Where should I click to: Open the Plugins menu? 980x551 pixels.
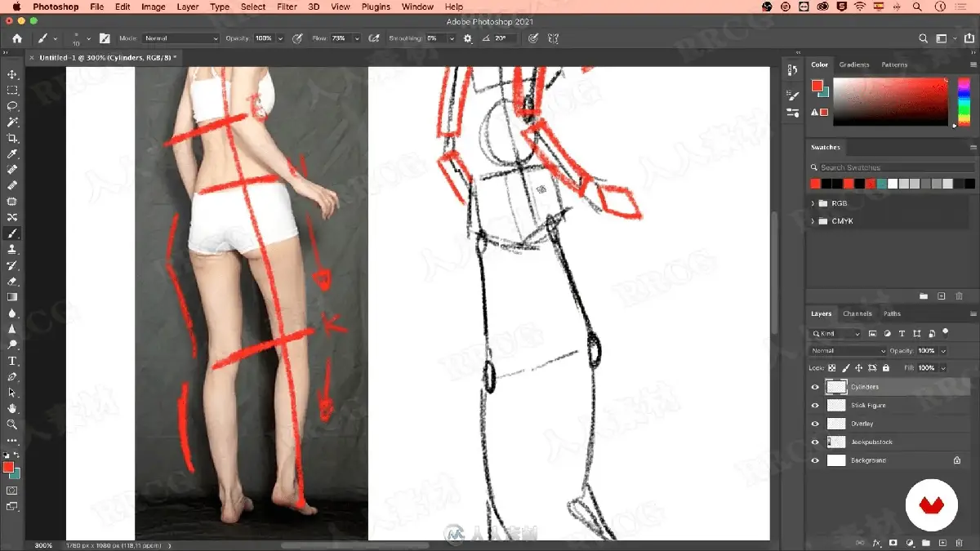coord(376,7)
